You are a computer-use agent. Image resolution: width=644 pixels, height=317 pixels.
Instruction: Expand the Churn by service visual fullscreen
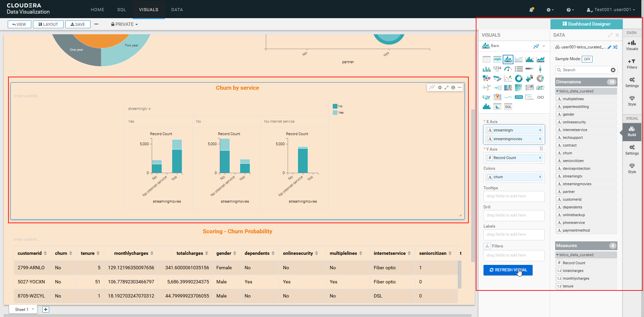click(446, 87)
